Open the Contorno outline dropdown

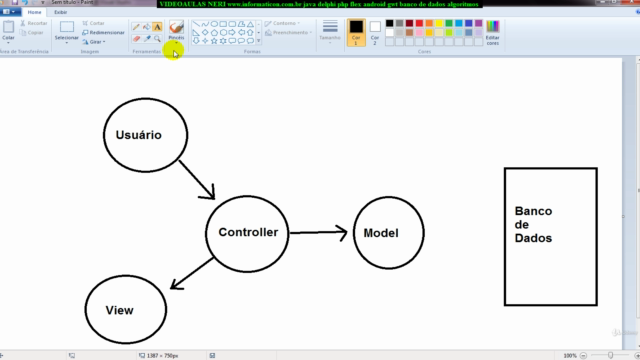pyautogui.click(x=282, y=23)
